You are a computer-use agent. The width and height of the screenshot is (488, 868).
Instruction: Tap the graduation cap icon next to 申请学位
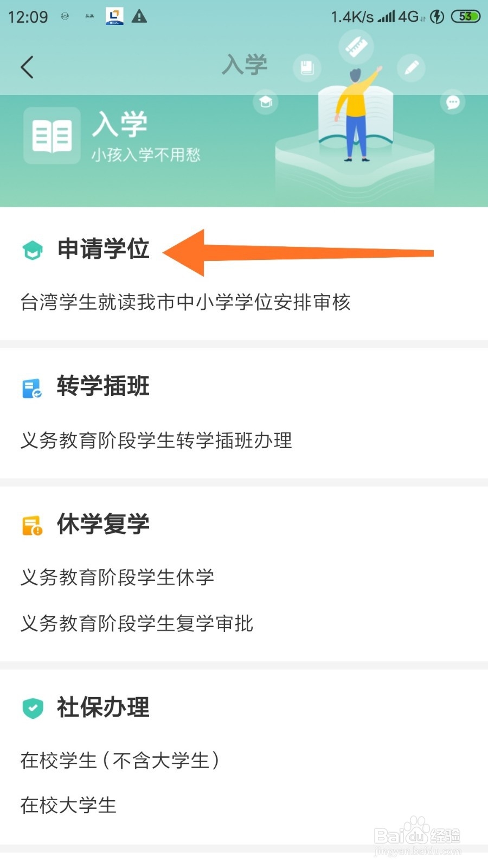[x=33, y=250]
